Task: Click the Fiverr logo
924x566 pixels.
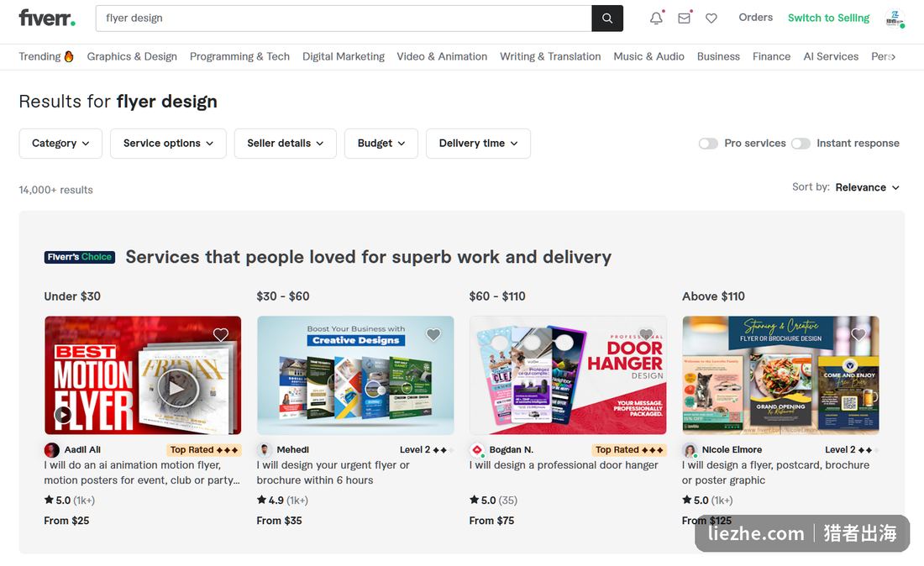Action: [x=47, y=18]
